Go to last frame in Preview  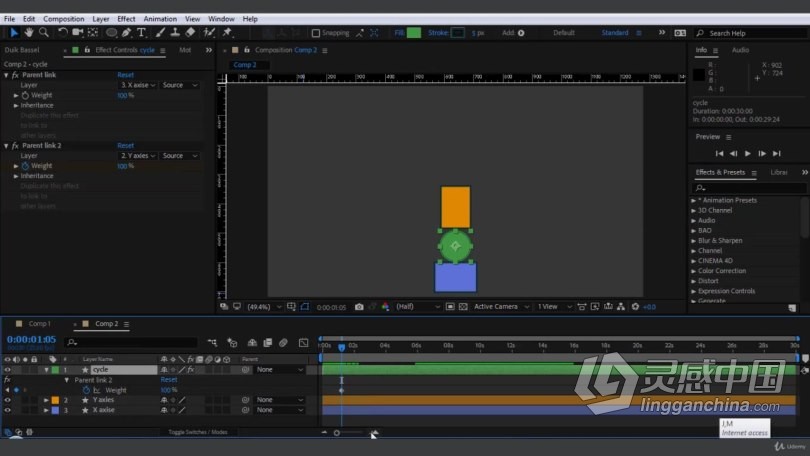pos(776,153)
